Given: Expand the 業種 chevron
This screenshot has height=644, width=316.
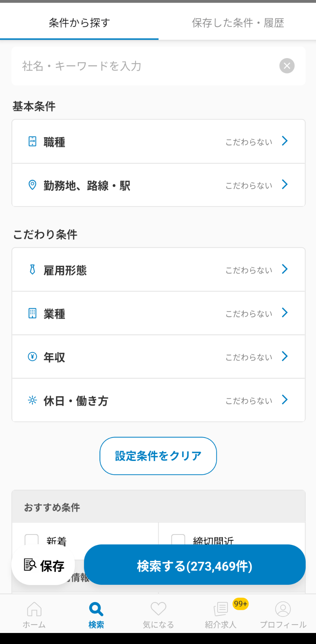Looking at the screenshot, I should (285, 313).
